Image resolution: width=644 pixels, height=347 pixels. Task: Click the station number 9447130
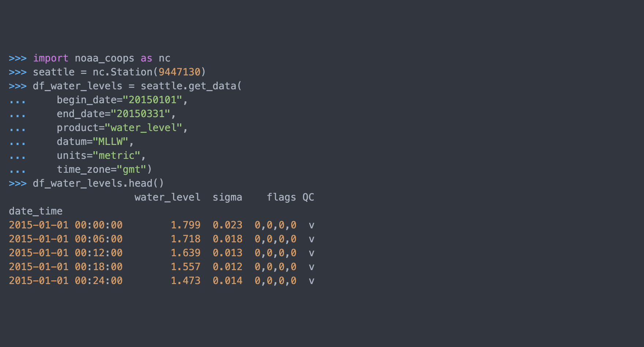click(179, 72)
